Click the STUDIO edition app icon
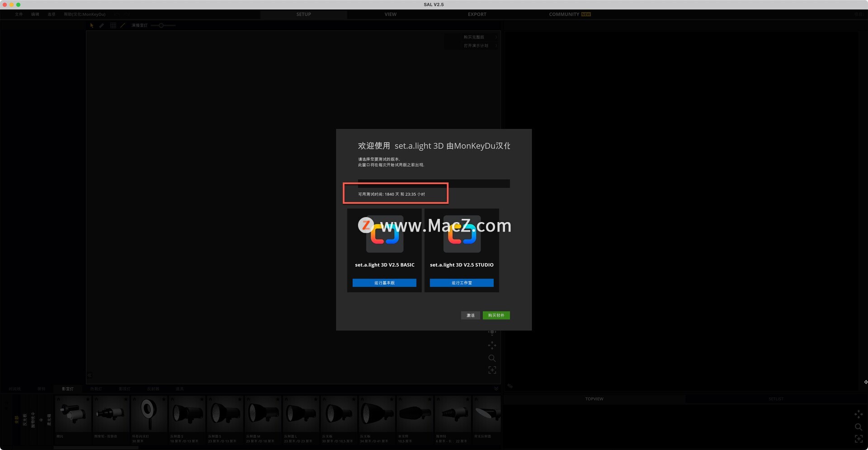Screen dimensions: 868x450 [462, 234]
